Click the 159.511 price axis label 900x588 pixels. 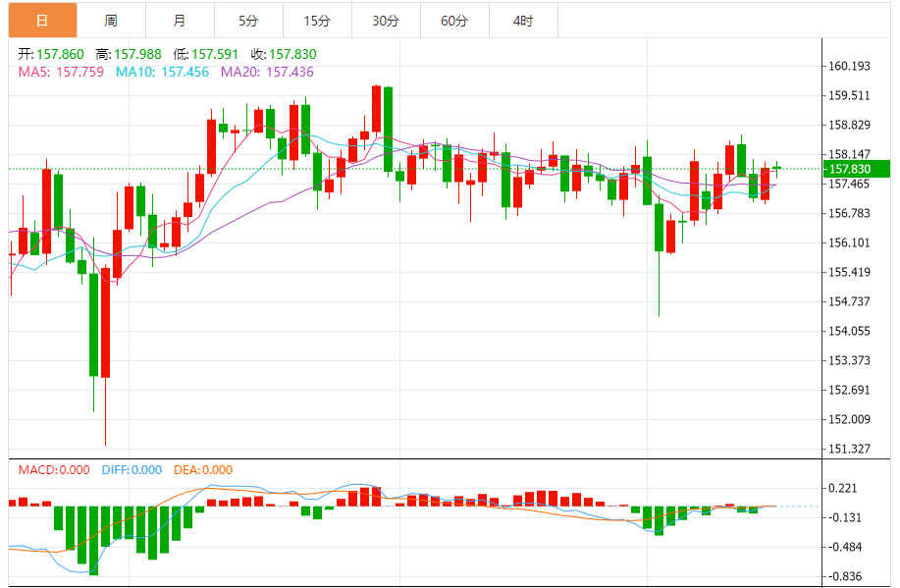point(849,95)
